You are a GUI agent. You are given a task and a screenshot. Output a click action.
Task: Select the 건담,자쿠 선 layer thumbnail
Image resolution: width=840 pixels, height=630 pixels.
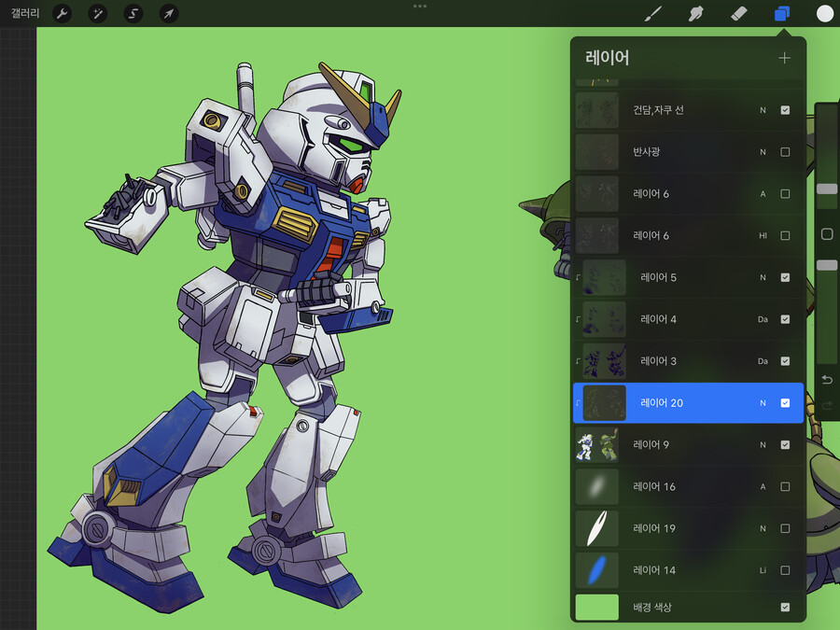(x=596, y=110)
